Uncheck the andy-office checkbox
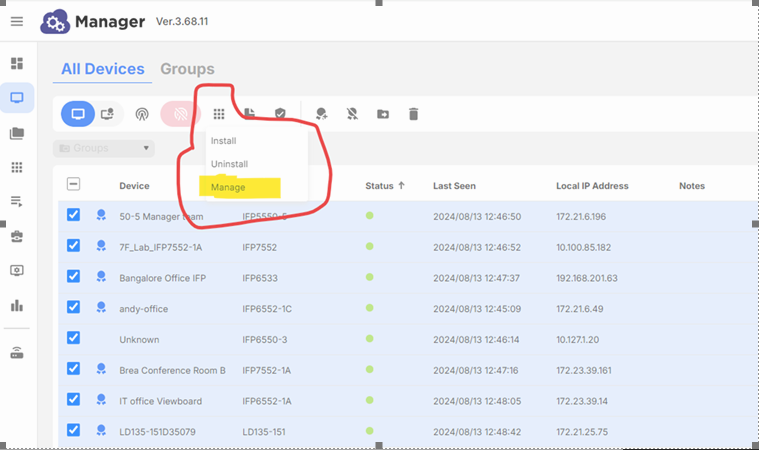The height and width of the screenshot is (450, 759). (74, 307)
